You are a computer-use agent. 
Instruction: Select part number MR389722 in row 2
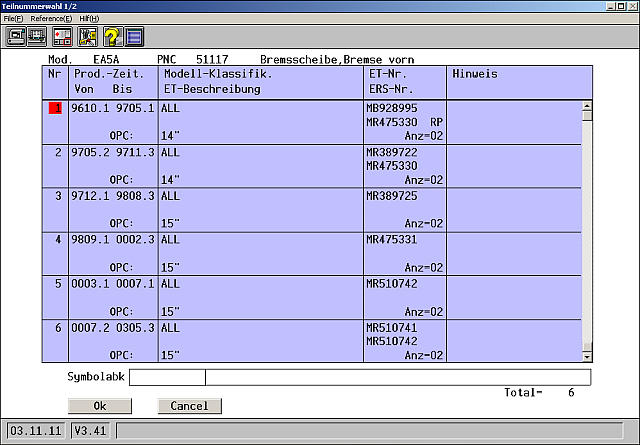tap(392, 152)
